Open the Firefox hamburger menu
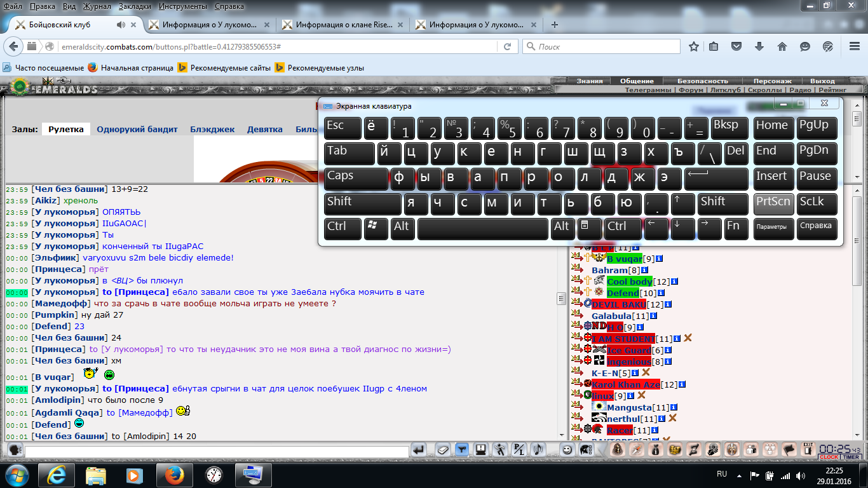The height and width of the screenshot is (488, 868). [x=853, y=46]
